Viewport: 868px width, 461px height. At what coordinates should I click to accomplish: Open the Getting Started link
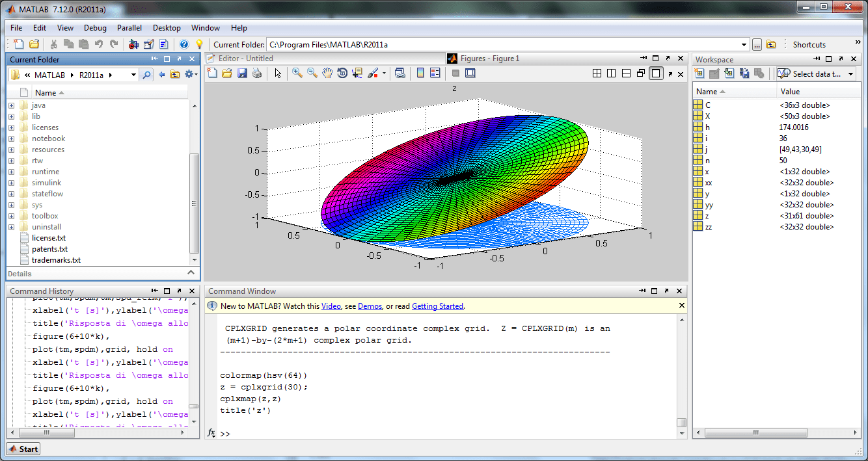coord(437,306)
